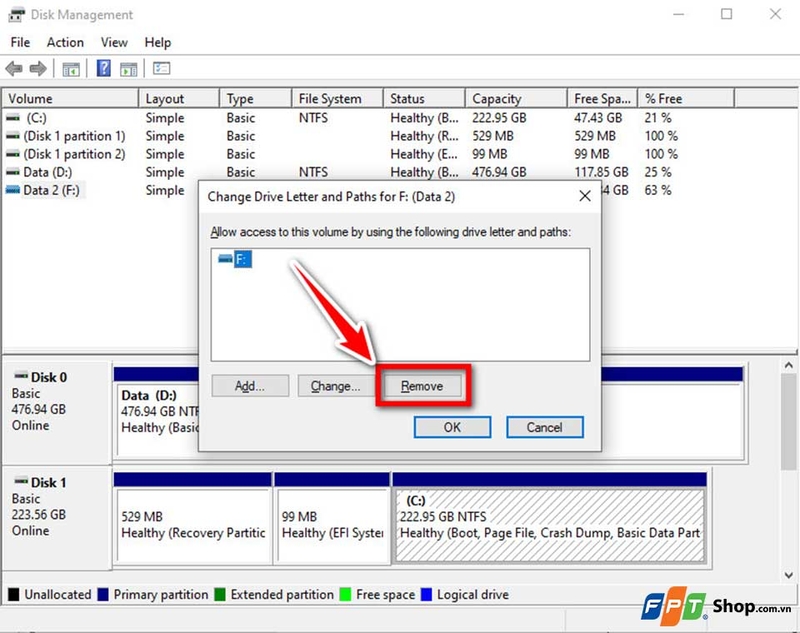Open the Help menu
Screen dimensions: 800x633
(x=158, y=42)
